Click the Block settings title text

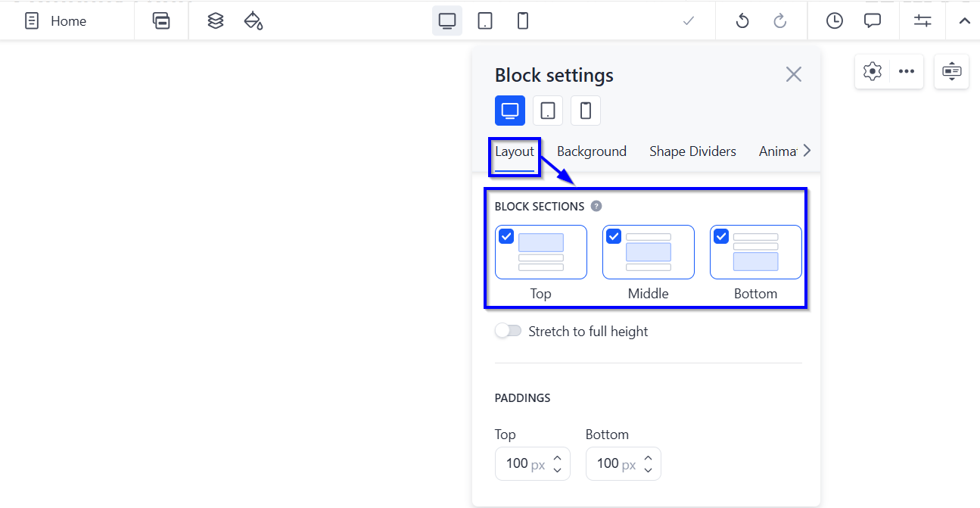[x=554, y=75]
